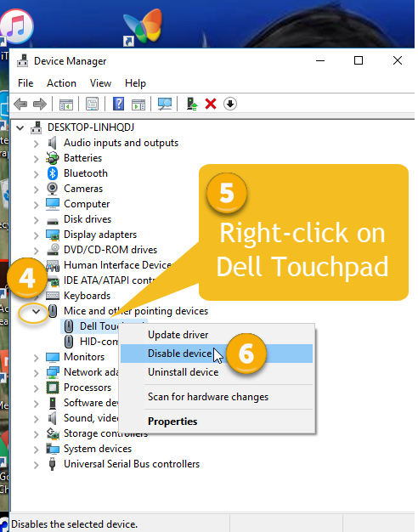418x532 pixels.
Task: Open the File menu
Action: click(25, 83)
